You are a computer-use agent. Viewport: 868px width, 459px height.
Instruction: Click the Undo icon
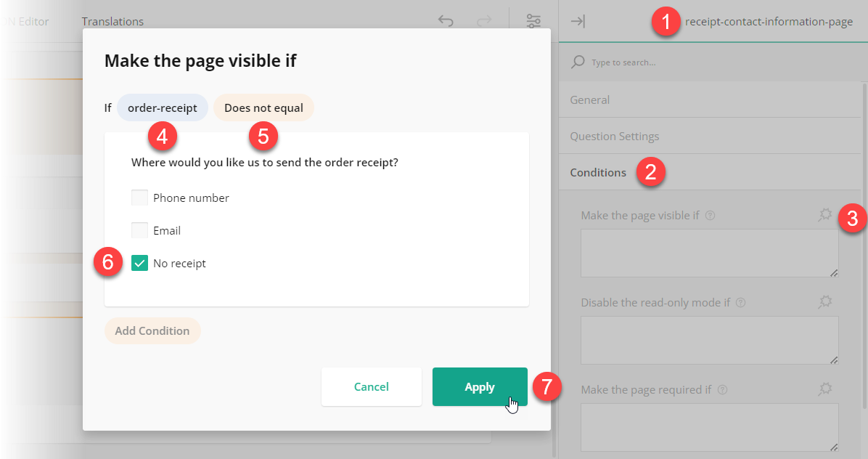(x=446, y=21)
